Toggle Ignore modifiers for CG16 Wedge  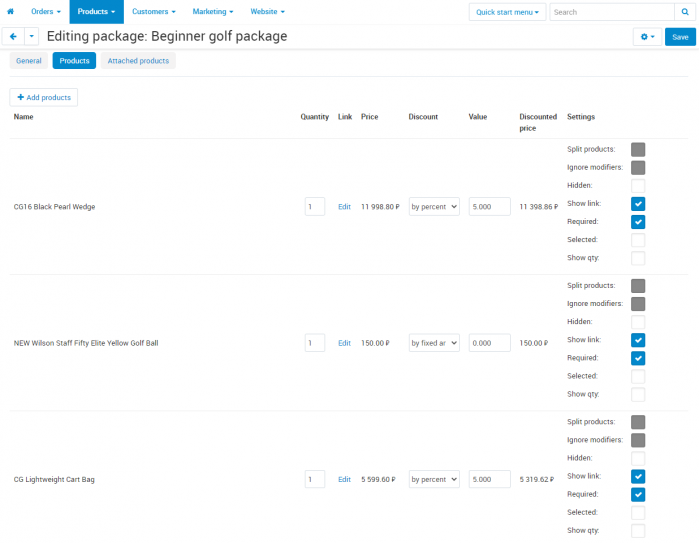(x=638, y=168)
